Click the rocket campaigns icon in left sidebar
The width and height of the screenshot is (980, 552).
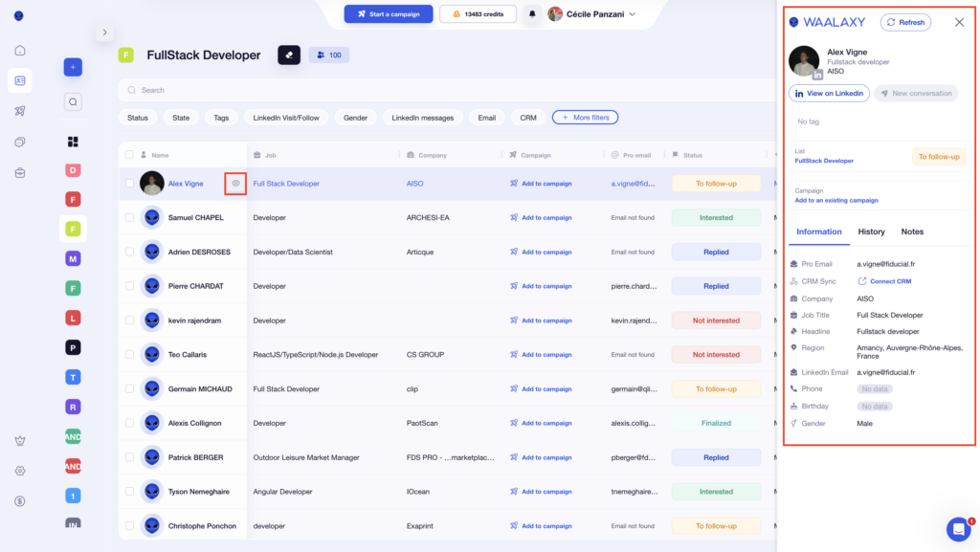pos(20,111)
